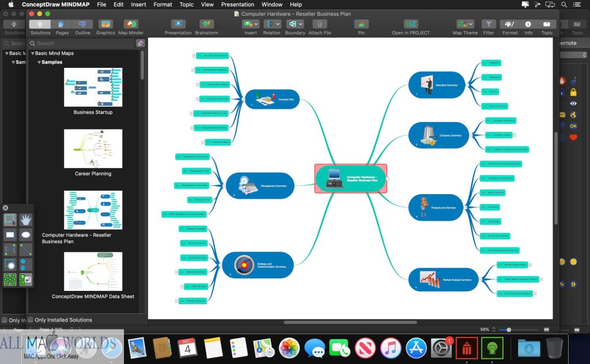This screenshot has width=590, height=364.
Task: Select the green text topic tool
Action: (x=25, y=279)
